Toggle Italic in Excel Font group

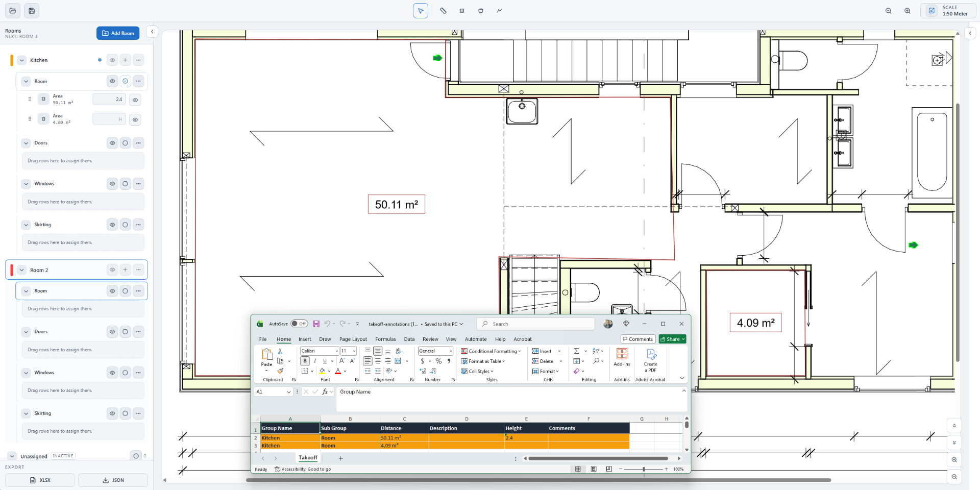click(315, 361)
